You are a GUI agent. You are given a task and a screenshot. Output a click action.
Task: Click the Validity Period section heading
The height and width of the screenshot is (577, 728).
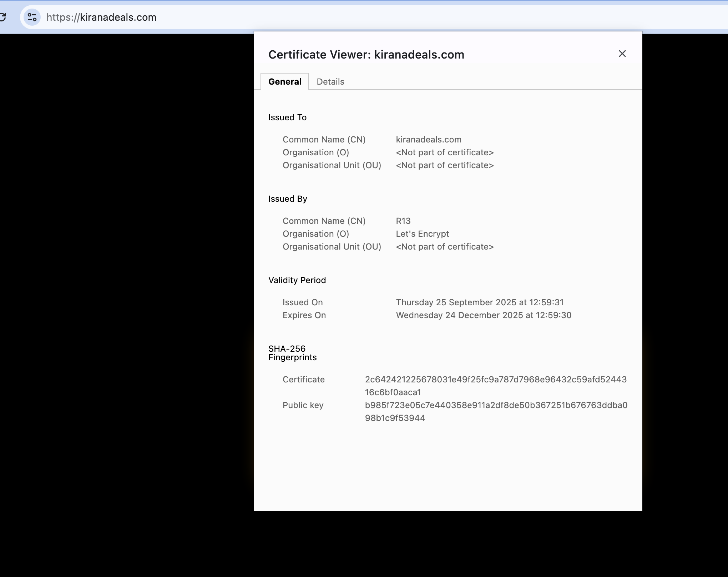297,280
